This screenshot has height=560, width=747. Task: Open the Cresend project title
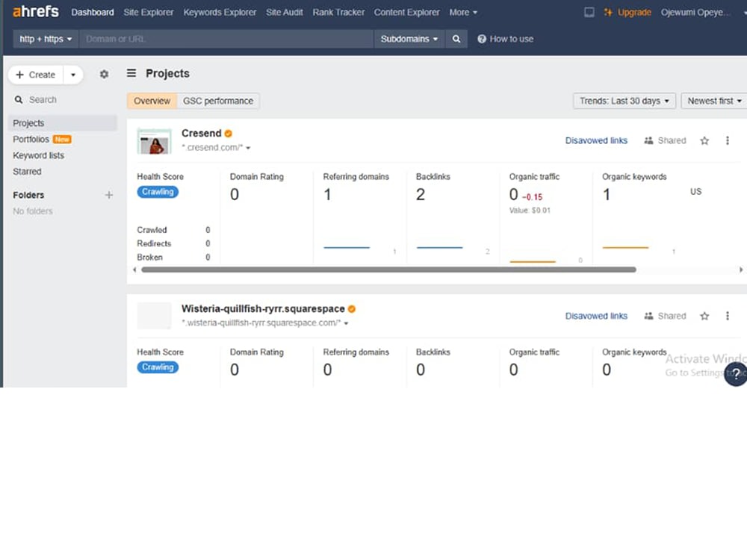(202, 134)
